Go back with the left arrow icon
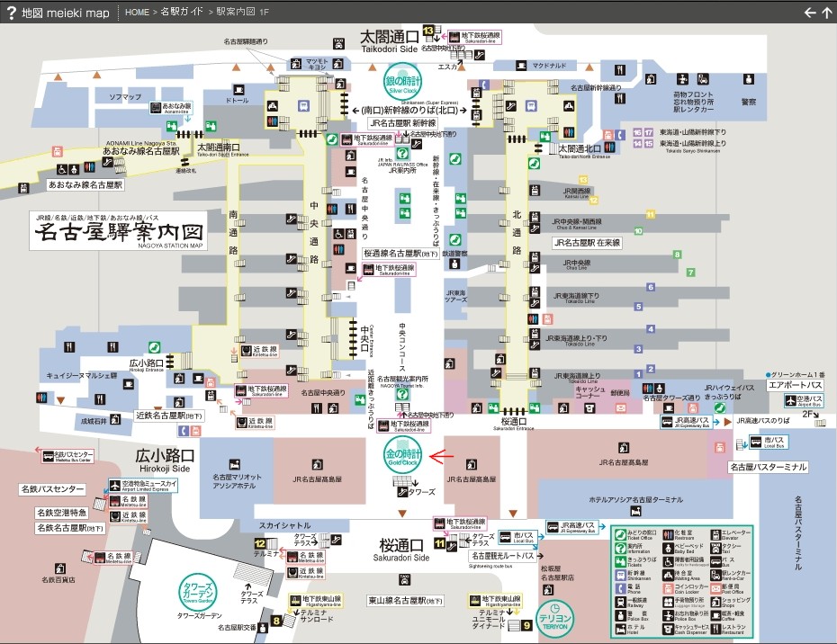The image size is (837, 644). coord(810,13)
